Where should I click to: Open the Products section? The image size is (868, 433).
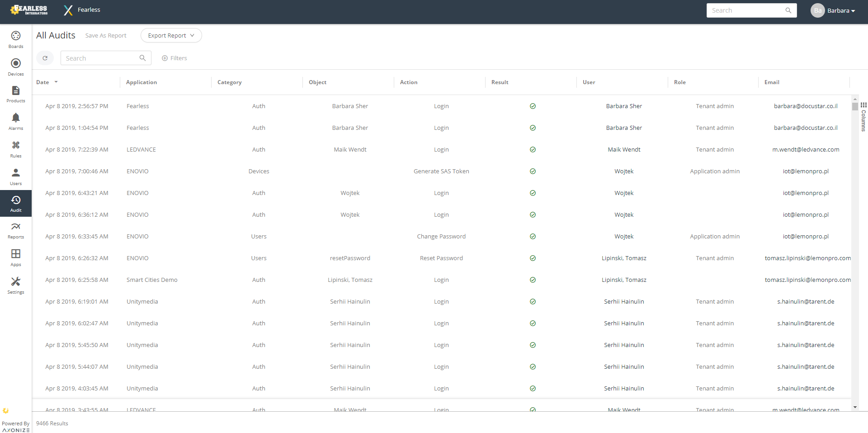coord(16,94)
